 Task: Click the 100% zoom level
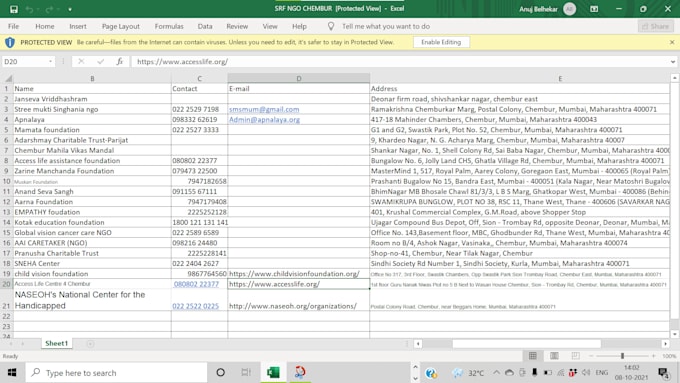pyautogui.click(x=669, y=356)
